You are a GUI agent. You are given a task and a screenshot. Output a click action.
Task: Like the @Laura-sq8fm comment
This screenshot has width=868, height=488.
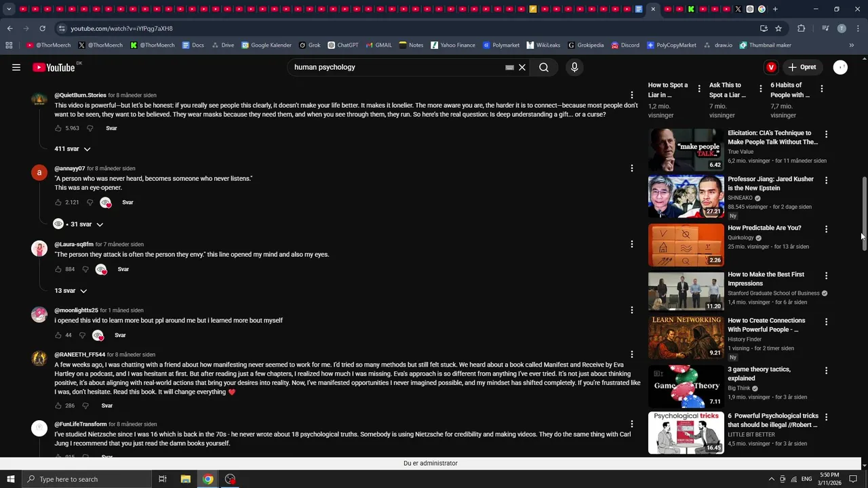(58, 269)
